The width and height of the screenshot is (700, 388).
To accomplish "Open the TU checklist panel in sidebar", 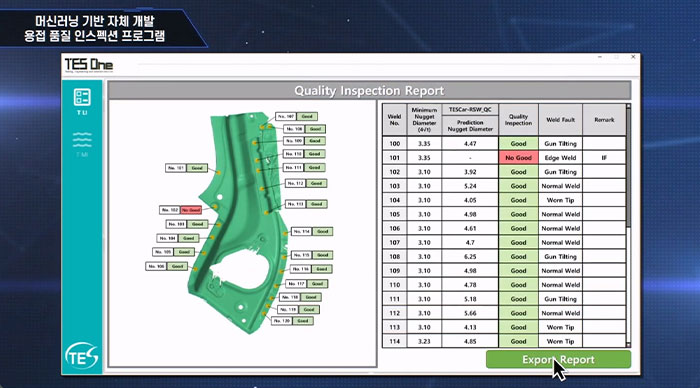I will coord(82,101).
